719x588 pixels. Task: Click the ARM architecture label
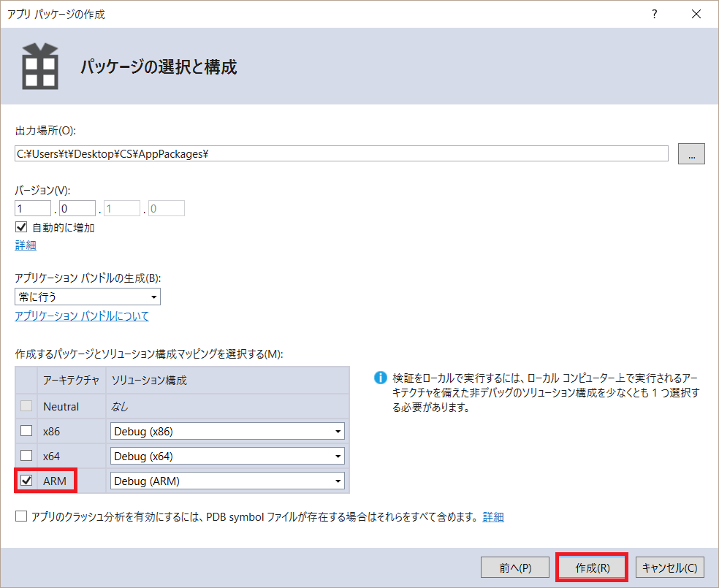pos(55,481)
